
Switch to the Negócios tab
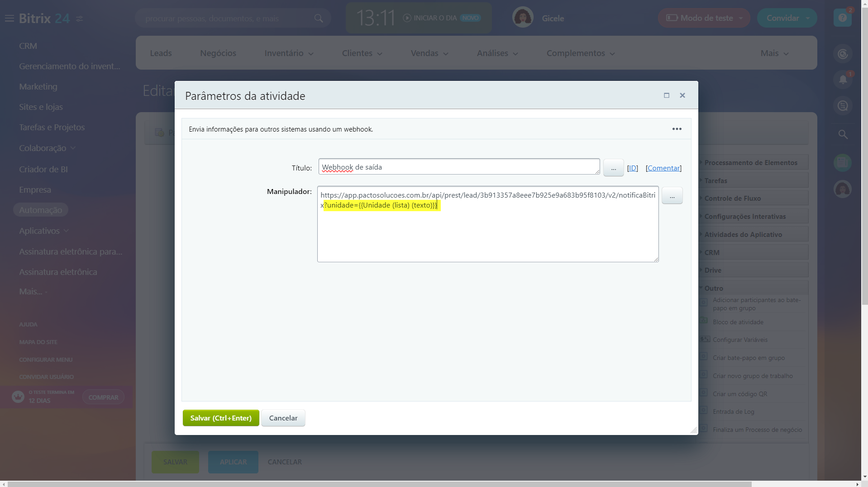(x=218, y=53)
